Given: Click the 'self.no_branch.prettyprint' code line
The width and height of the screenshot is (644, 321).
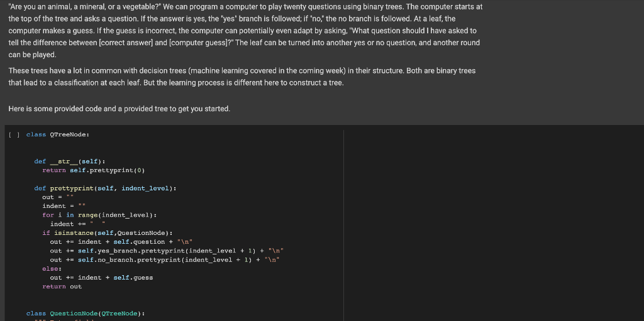Looking at the screenshot, I should (x=165, y=260).
